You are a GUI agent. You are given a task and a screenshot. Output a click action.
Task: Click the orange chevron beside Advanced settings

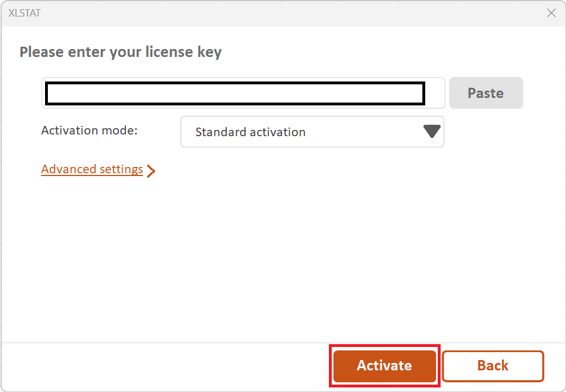(151, 170)
